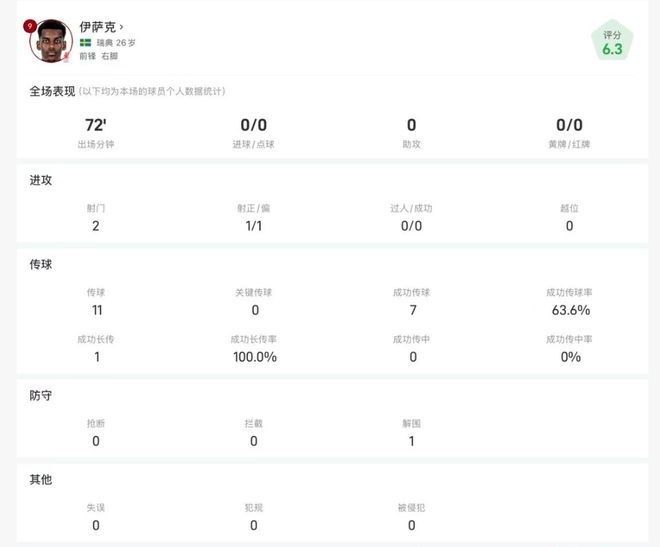The height and width of the screenshot is (547, 660).
Task: Expand the chevron next to 伊萨克
Action: point(121,27)
